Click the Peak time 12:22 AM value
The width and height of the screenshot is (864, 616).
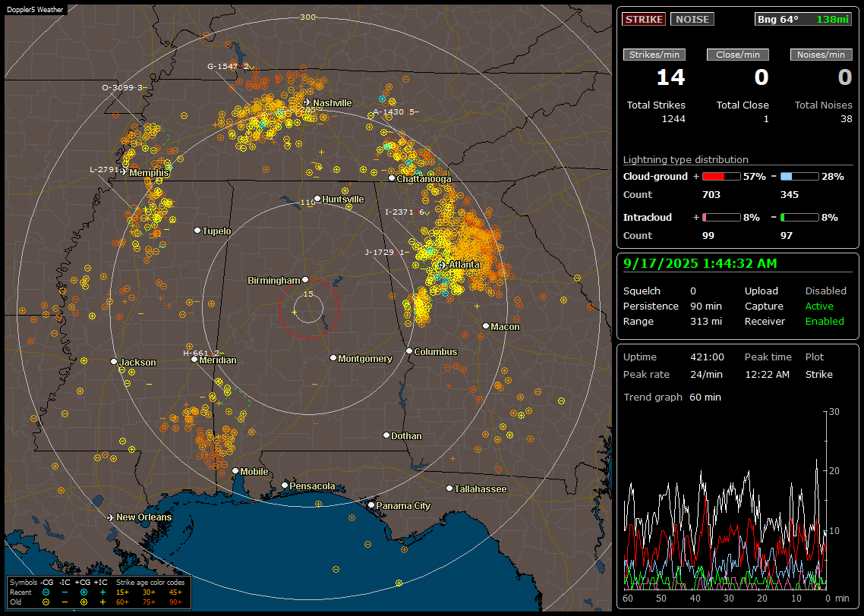[x=767, y=374]
